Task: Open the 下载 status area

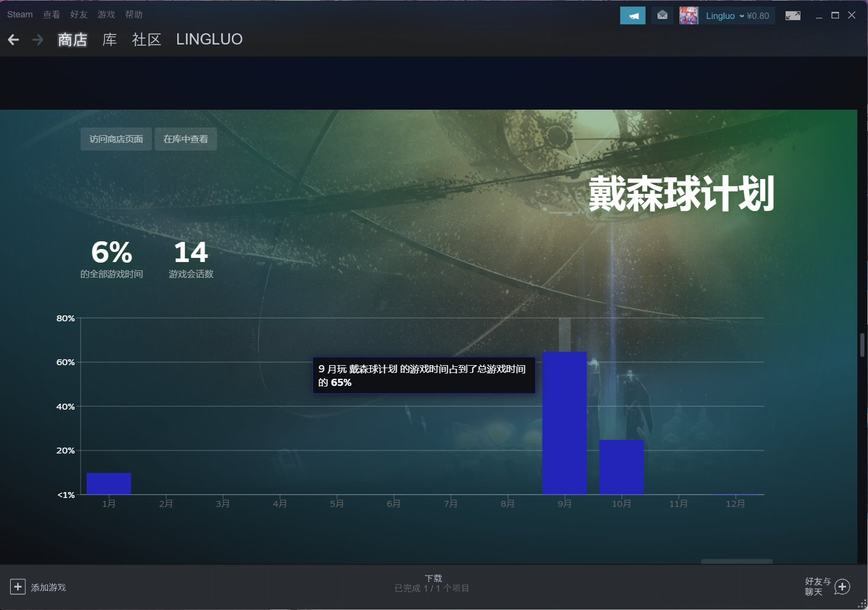Action: [x=433, y=583]
